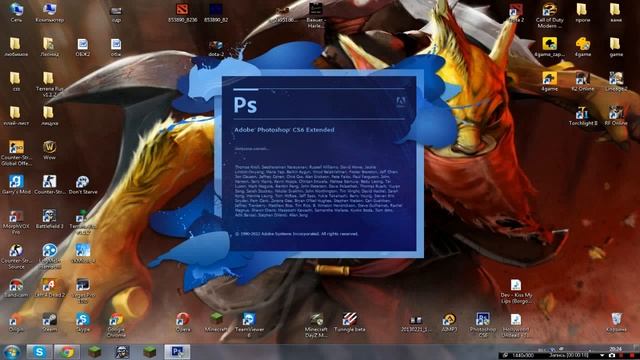Select the 853890_8236 Dota image file
Screen dimensions: 640x360
(182, 12)
